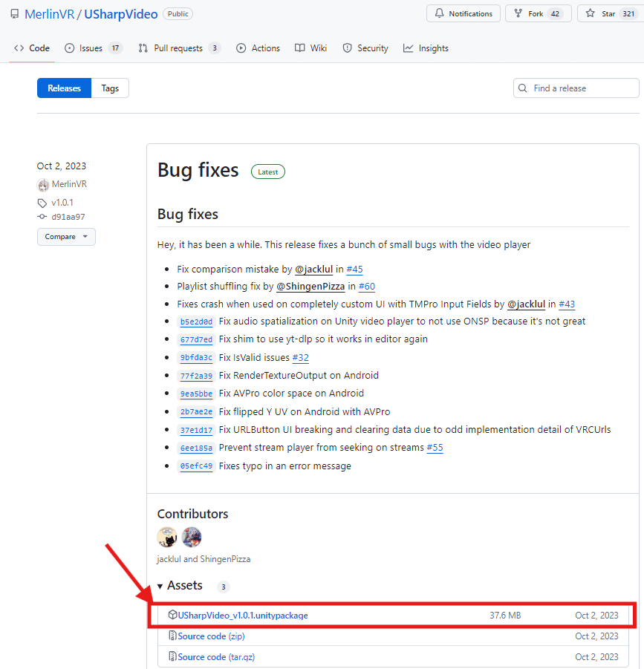Viewport: 644px width, 669px height.
Task: Download USharpVideo_v1.0.1.unitypackage
Action: [243, 616]
